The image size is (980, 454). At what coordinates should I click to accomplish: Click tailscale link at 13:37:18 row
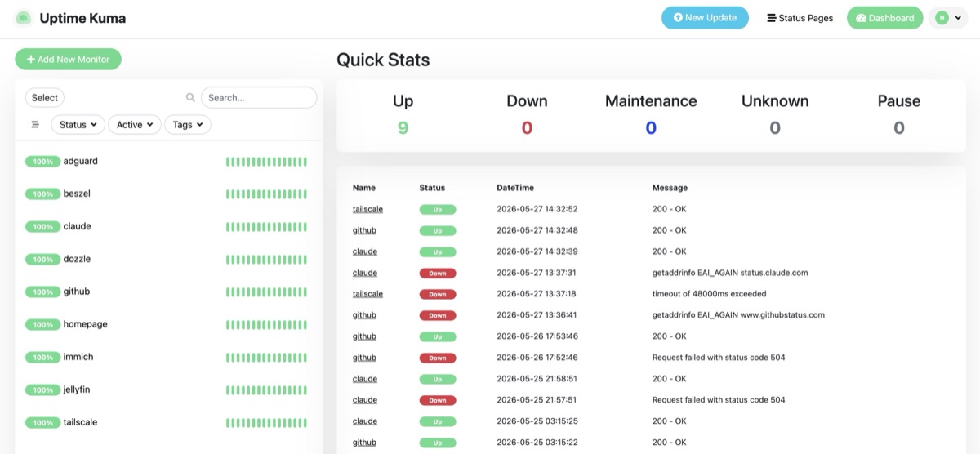pos(367,294)
